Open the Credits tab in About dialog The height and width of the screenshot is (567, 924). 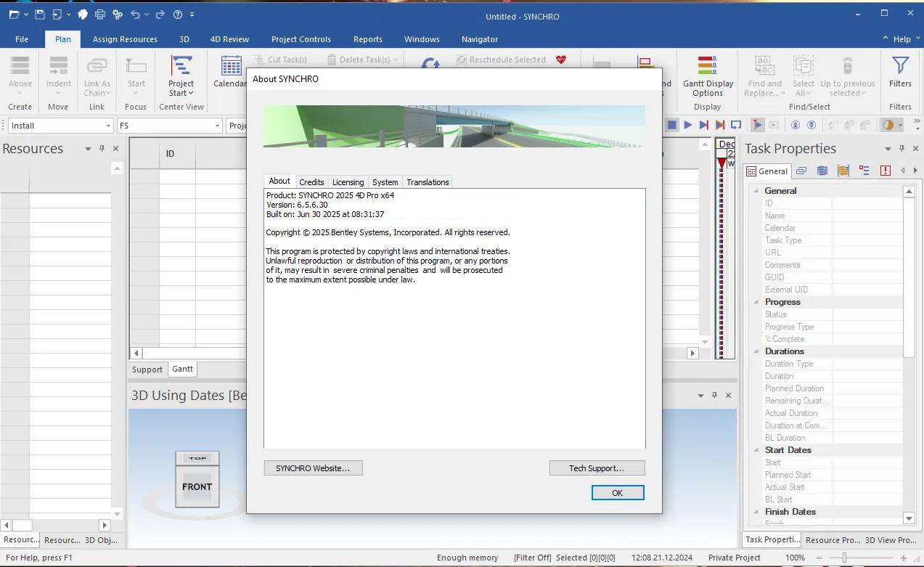pyautogui.click(x=311, y=182)
